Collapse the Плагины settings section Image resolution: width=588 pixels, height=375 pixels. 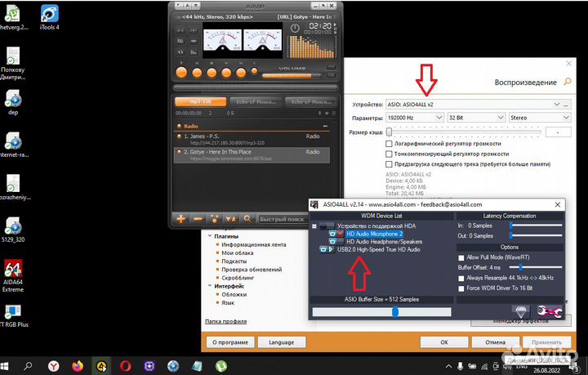210,236
